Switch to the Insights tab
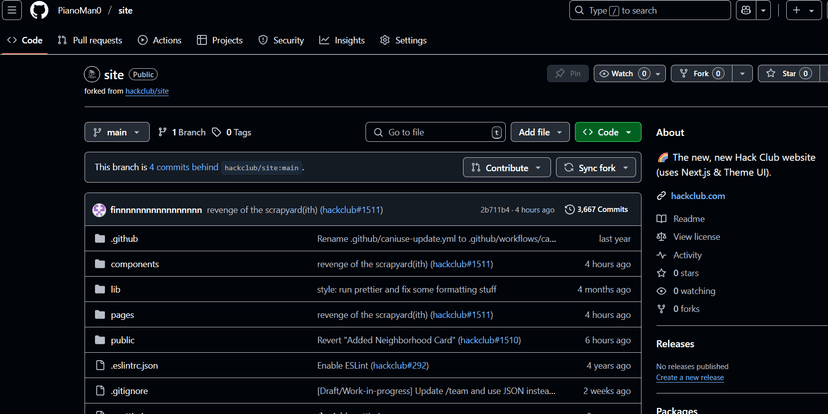 342,40
